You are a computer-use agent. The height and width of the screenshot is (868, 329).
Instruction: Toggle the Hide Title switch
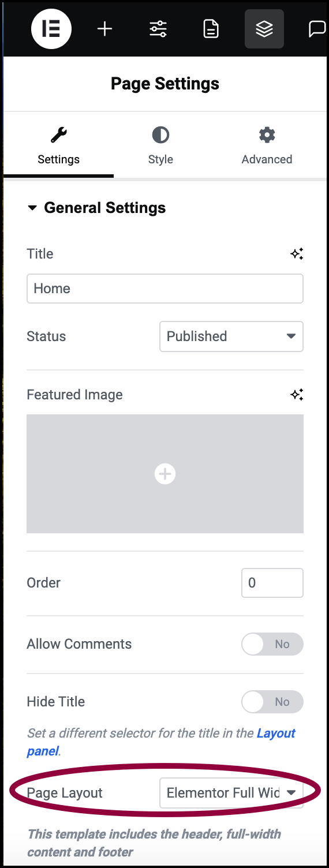tap(272, 702)
